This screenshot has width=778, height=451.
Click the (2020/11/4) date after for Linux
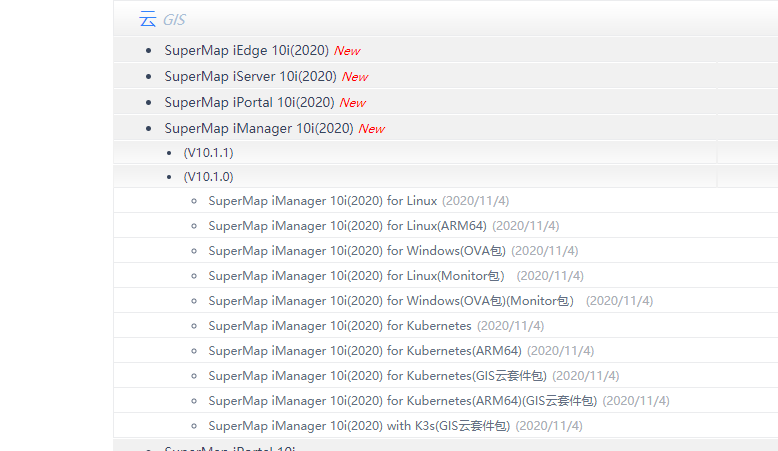475,201
